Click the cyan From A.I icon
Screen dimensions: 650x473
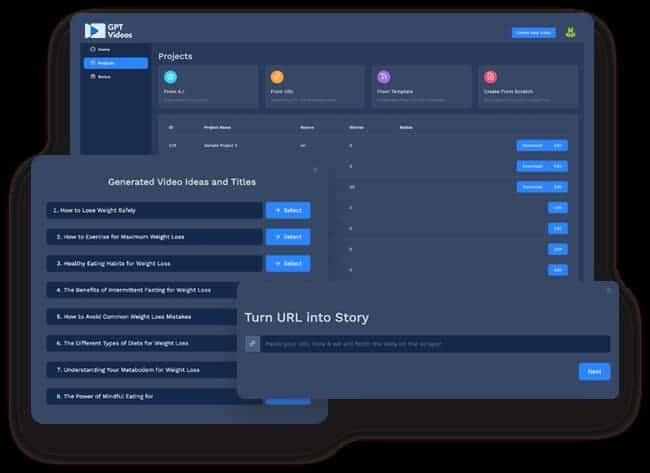click(x=170, y=77)
